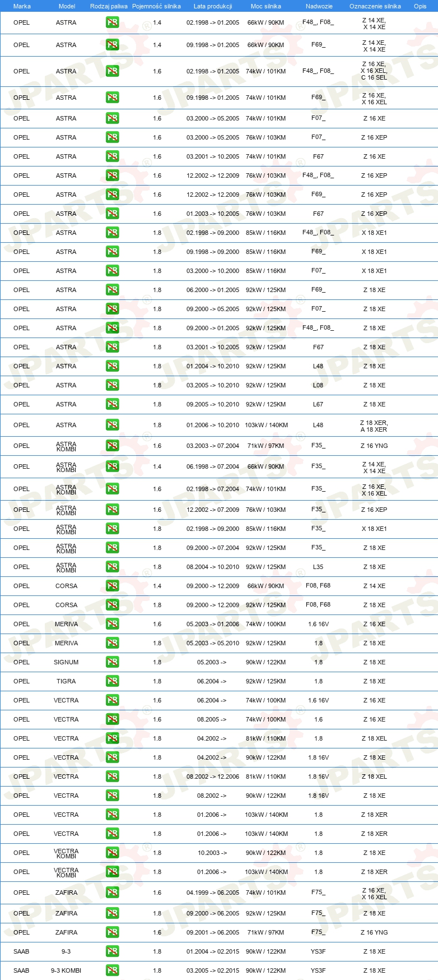This screenshot has height=980, width=438.
Task: Click the petrol icon in the SIGNUM row
Action: point(112,662)
